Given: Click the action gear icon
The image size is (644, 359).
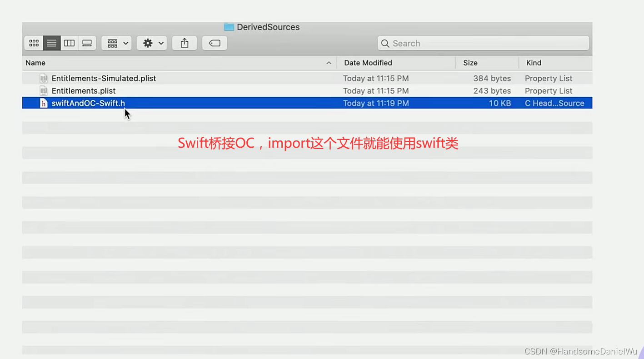Looking at the screenshot, I should click(x=148, y=43).
